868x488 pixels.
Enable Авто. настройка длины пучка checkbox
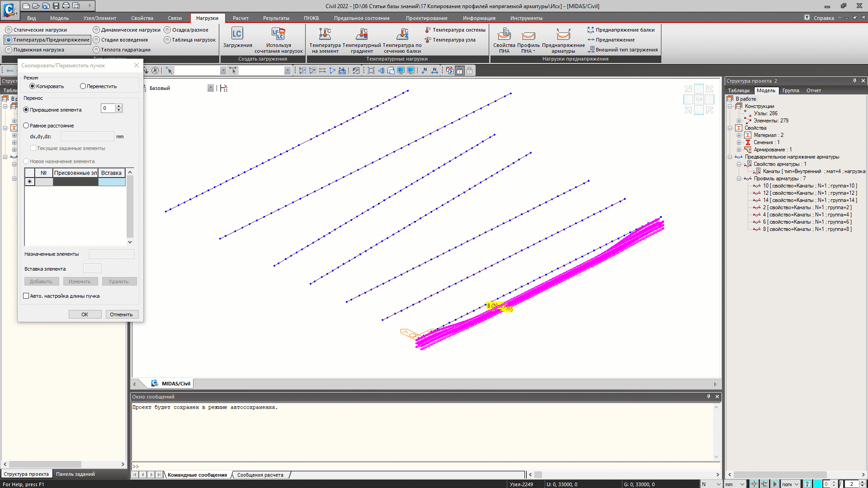click(26, 296)
